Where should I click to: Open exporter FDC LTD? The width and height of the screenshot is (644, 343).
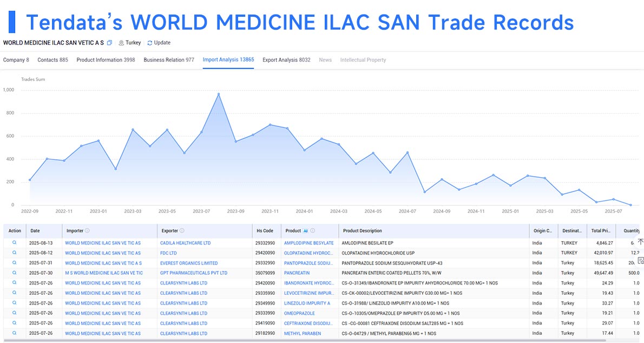tap(168, 253)
